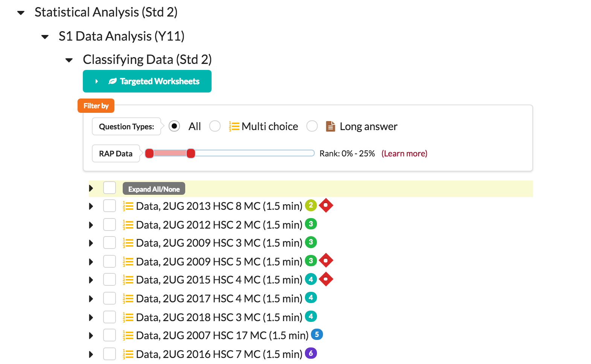Click band 4 badge on 2017 HSC 4
The image size is (591, 364).
[311, 298]
